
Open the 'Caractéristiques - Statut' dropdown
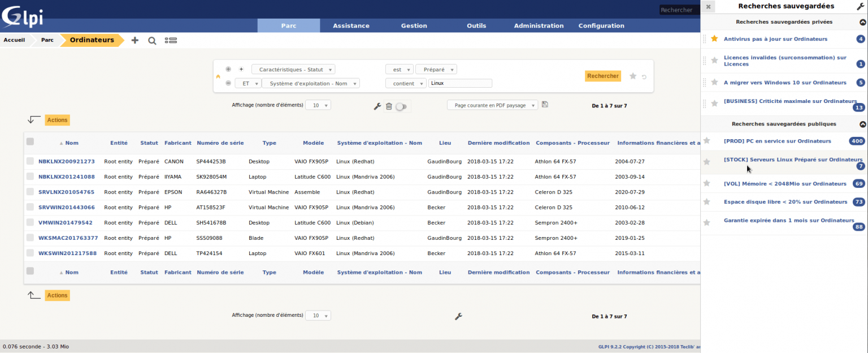point(293,69)
